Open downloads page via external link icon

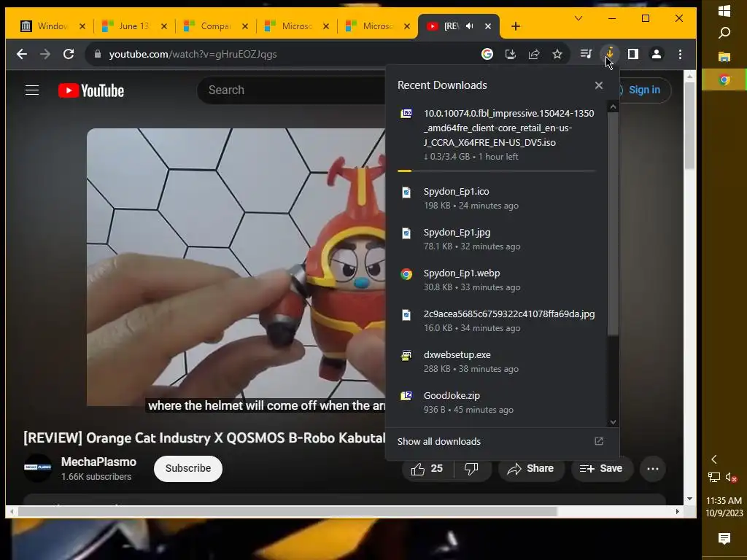599,441
